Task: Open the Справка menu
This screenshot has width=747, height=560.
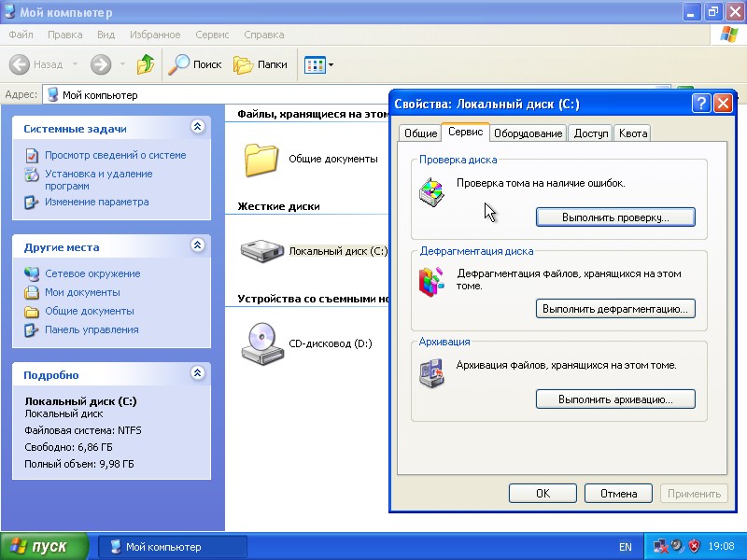Action: [x=264, y=35]
